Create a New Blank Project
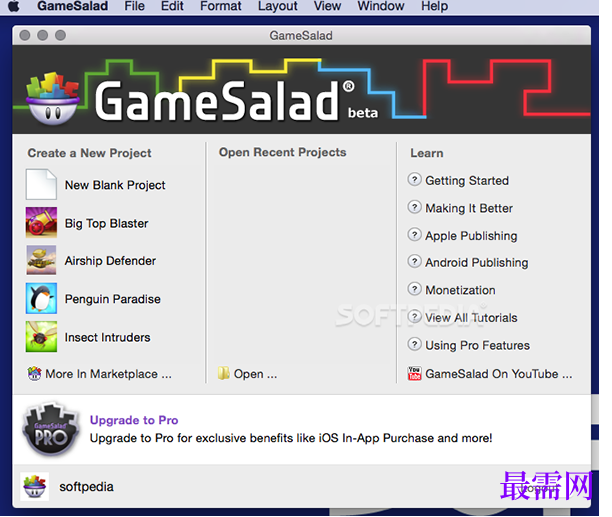 (x=115, y=185)
